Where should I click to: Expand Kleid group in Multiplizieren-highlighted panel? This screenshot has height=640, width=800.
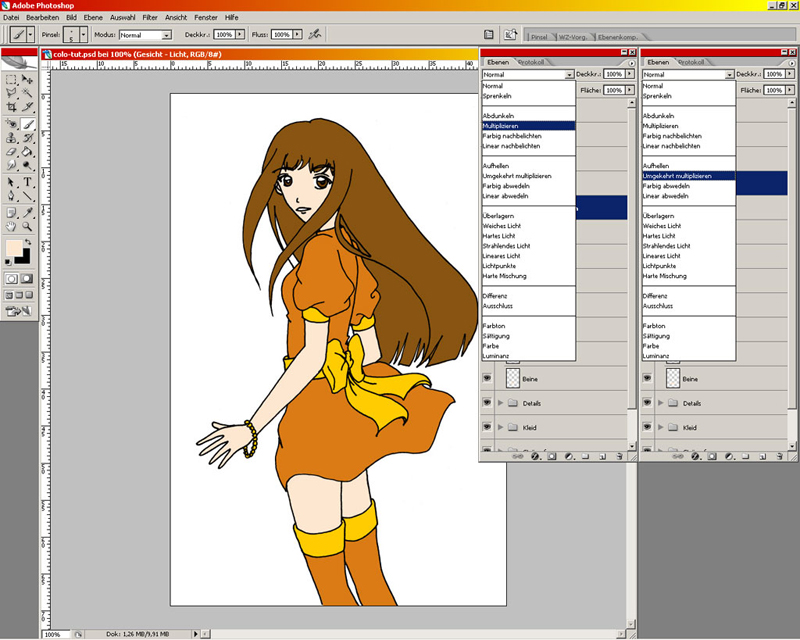(501, 427)
